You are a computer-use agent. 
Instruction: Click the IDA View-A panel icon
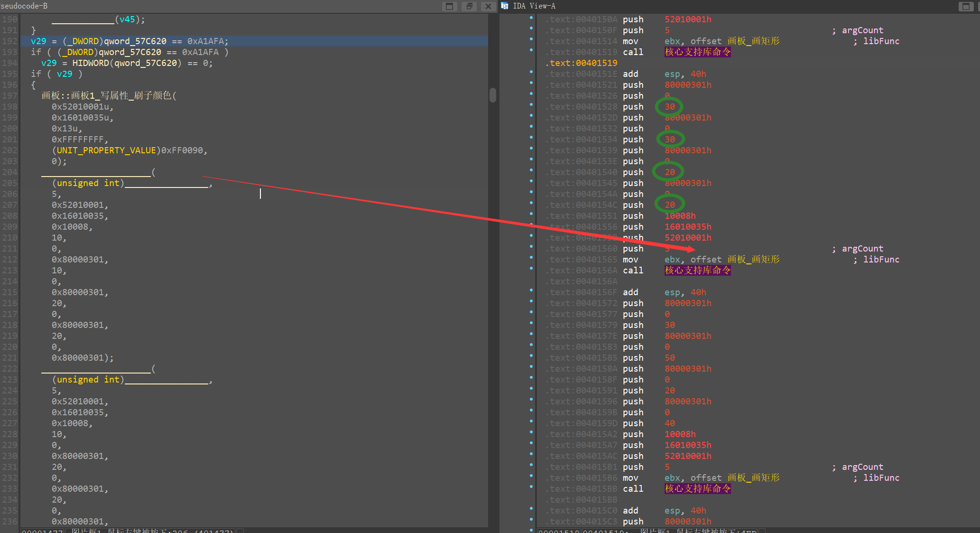[x=505, y=6]
